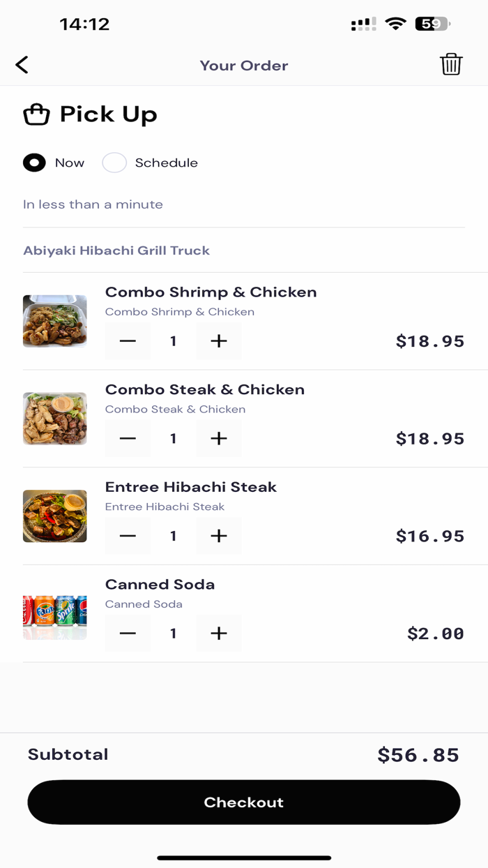Tap the home indicator bar

(x=243, y=858)
